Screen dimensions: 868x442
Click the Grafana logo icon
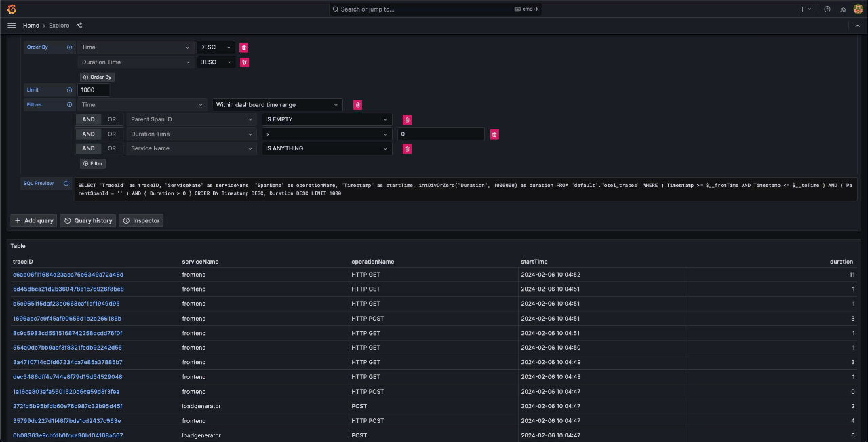pyautogui.click(x=12, y=9)
